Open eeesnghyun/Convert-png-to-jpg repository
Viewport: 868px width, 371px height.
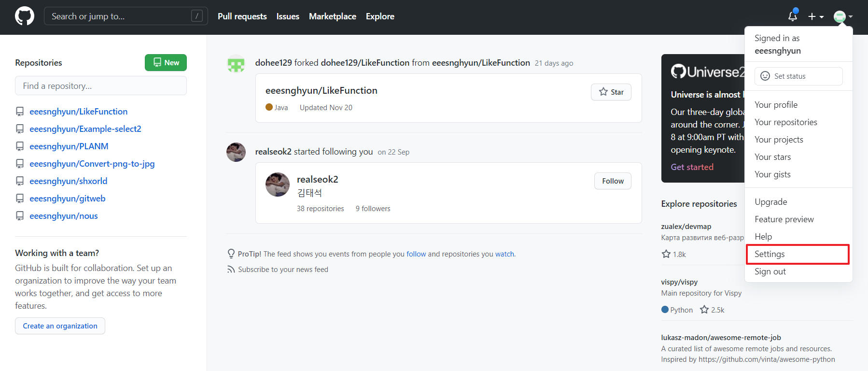click(92, 164)
